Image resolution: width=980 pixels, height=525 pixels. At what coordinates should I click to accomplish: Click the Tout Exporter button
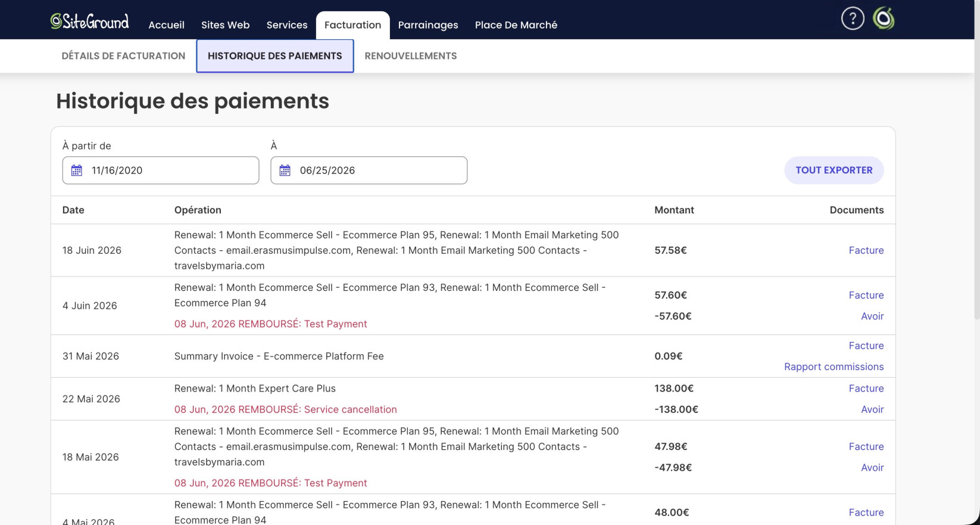[834, 170]
